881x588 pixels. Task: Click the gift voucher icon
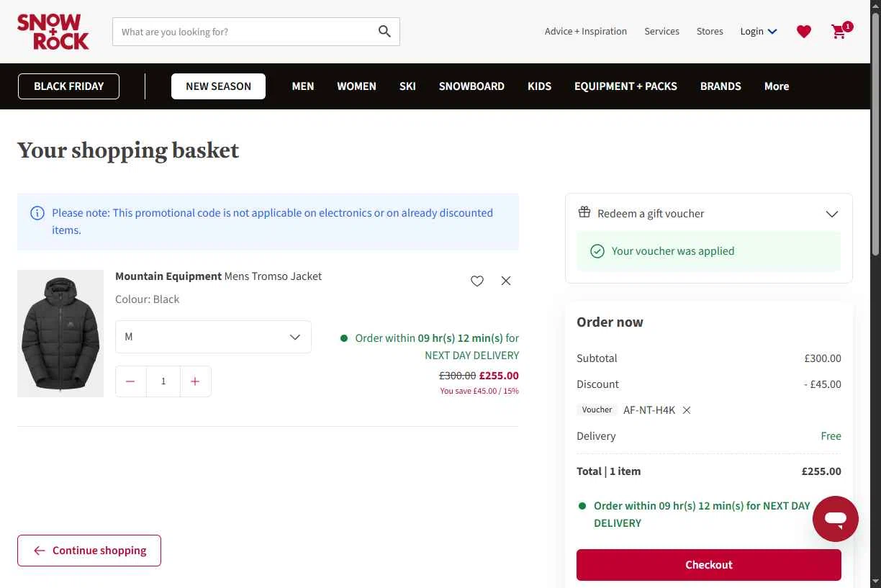pyautogui.click(x=584, y=213)
